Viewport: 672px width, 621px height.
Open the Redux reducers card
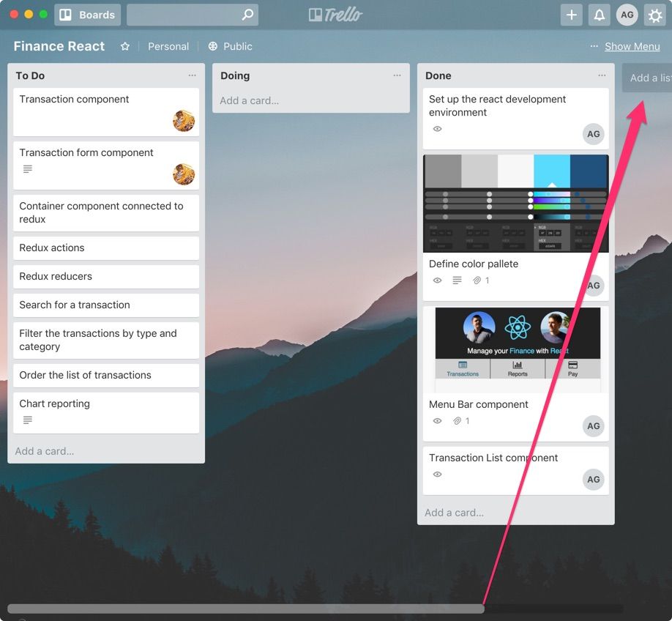click(106, 277)
